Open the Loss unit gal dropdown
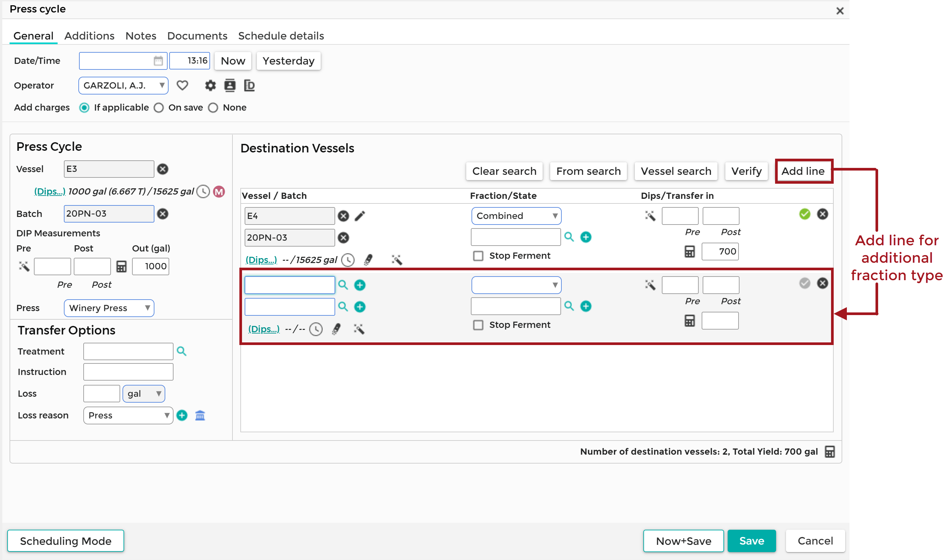The image size is (943, 560). point(144,394)
